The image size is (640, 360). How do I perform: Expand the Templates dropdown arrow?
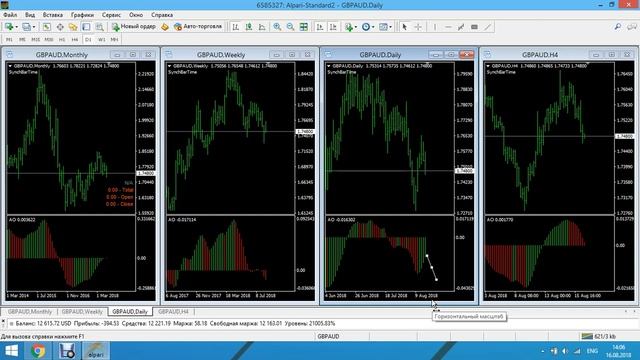[391, 27]
